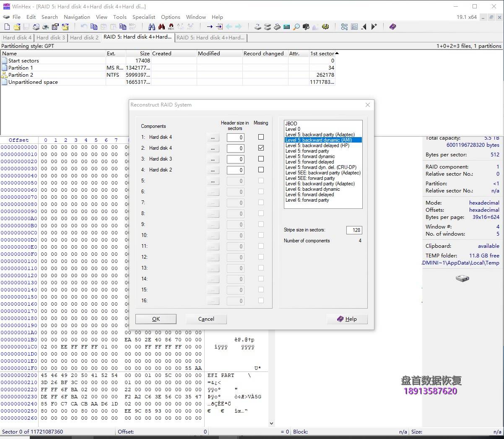Click the Open RAM chip icon
The width and height of the screenshot is (504, 439).
(277, 26)
